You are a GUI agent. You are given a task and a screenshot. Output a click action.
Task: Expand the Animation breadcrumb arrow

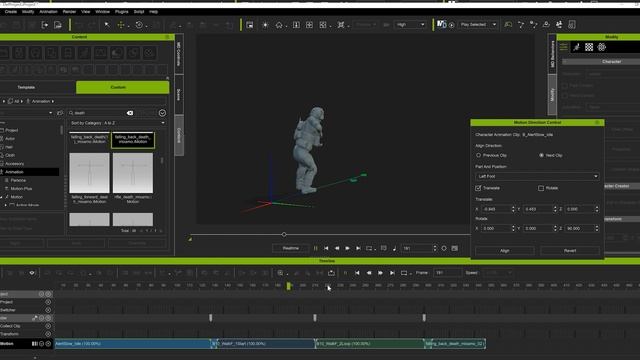coord(53,101)
